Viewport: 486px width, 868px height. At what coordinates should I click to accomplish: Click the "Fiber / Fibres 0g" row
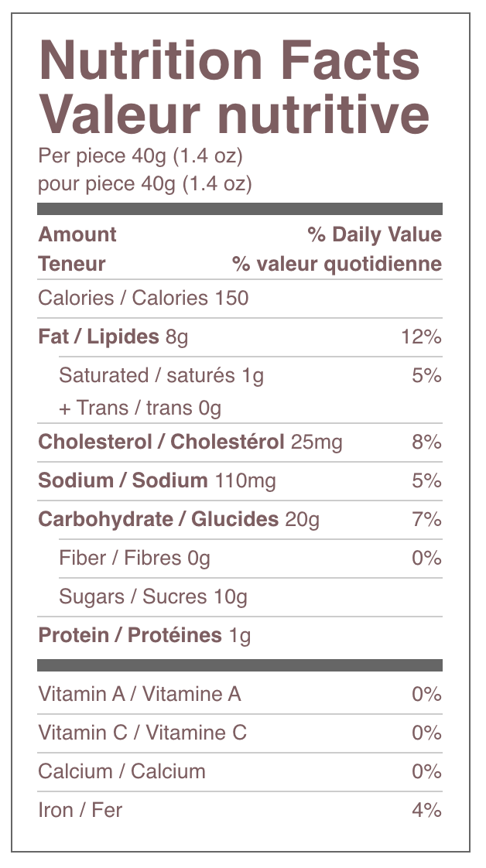[x=135, y=558]
